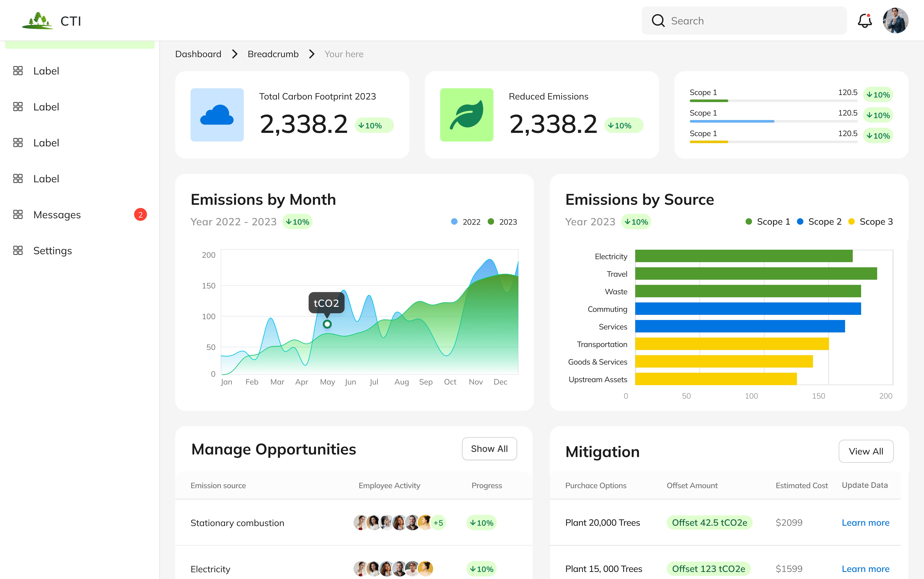The image size is (924, 579).
Task: Click the Purchace Options column header
Action: click(x=596, y=486)
